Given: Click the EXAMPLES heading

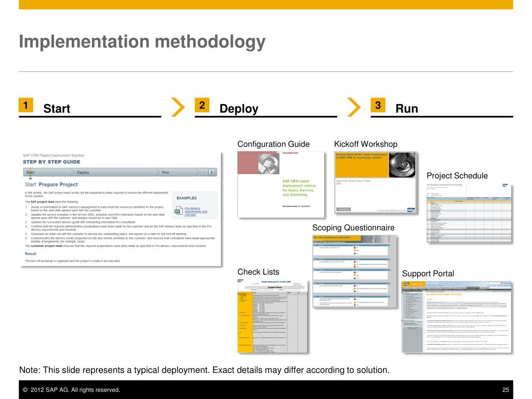Looking at the screenshot, I should [x=187, y=198].
